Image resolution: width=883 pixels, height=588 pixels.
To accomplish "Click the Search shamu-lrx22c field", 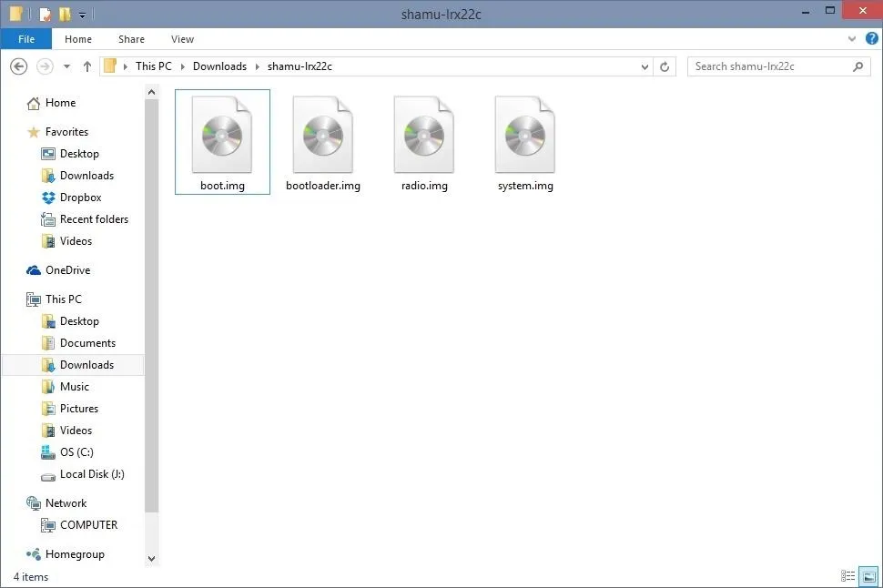I will point(779,66).
